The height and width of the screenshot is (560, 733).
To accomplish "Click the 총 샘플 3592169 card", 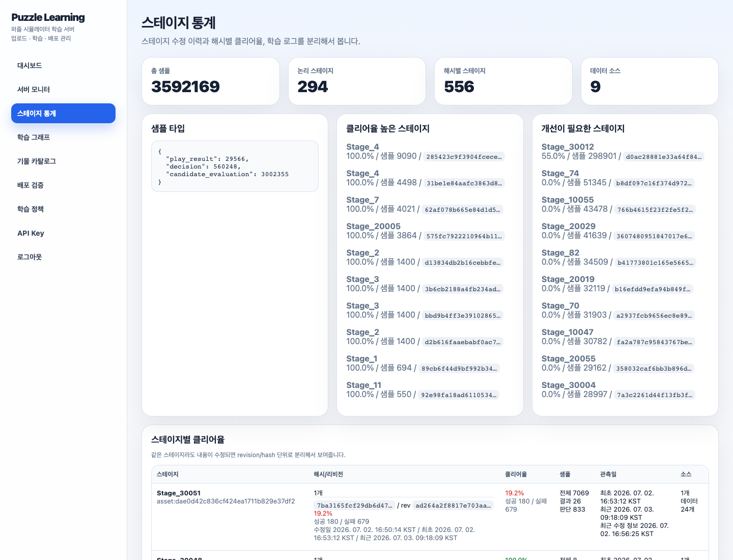I will pyautogui.click(x=211, y=81).
